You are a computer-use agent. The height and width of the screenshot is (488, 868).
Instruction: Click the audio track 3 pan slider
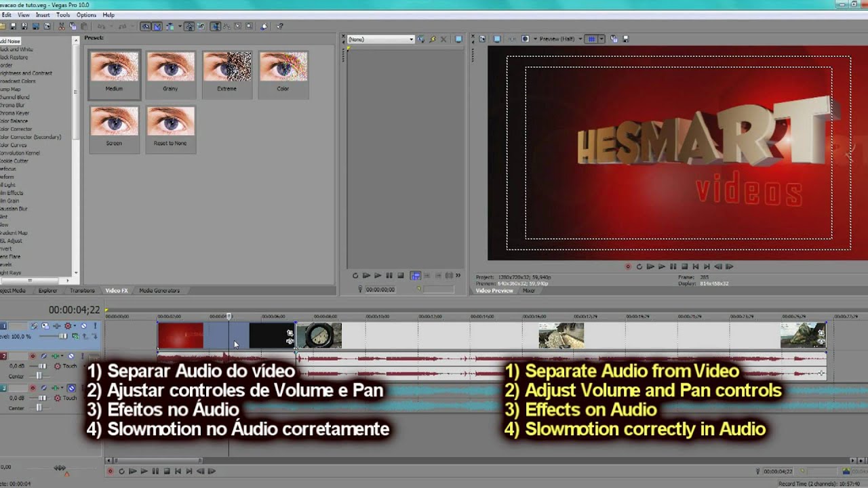tap(39, 408)
